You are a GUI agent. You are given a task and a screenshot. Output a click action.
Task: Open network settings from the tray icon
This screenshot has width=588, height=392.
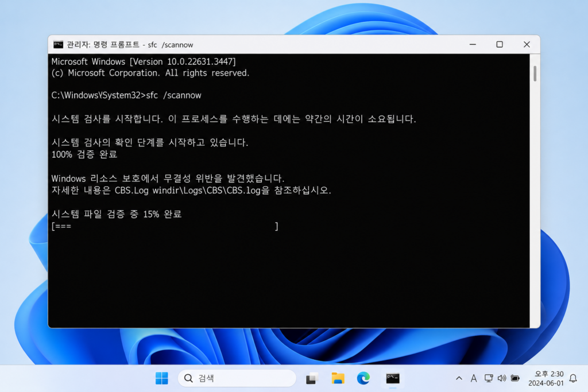pos(488,378)
